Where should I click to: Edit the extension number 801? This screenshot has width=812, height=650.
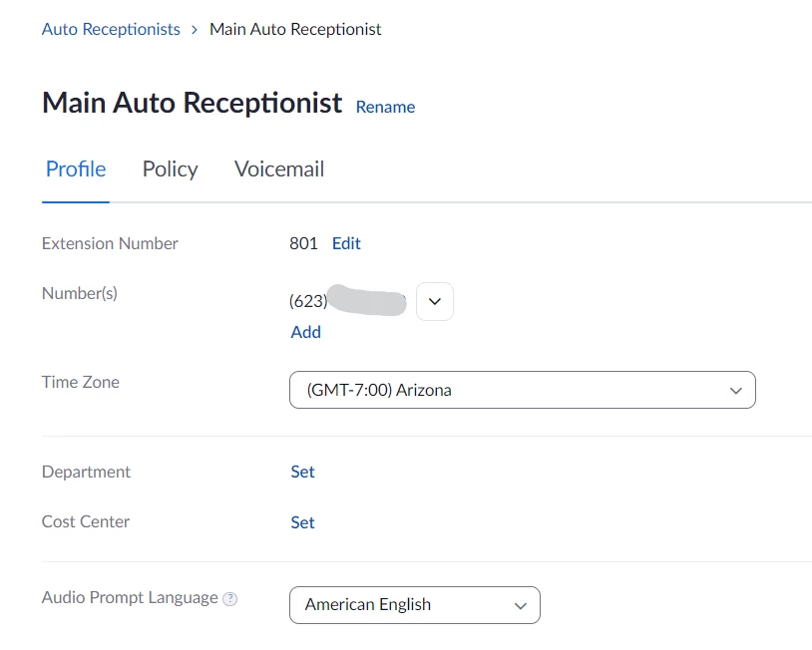[346, 243]
